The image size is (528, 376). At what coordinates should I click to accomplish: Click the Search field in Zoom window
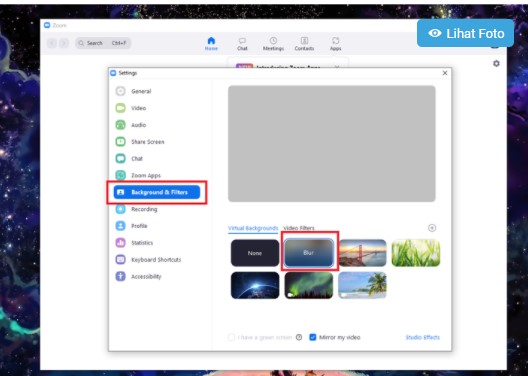click(x=103, y=43)
